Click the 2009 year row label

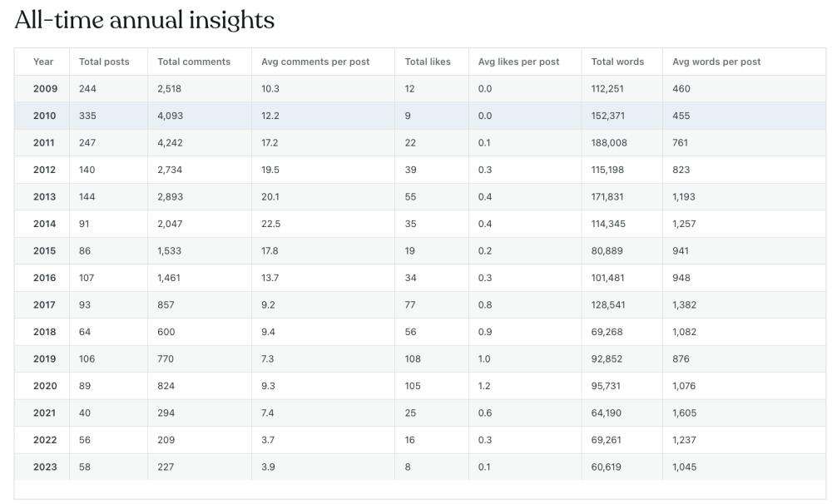pos(45,89)
